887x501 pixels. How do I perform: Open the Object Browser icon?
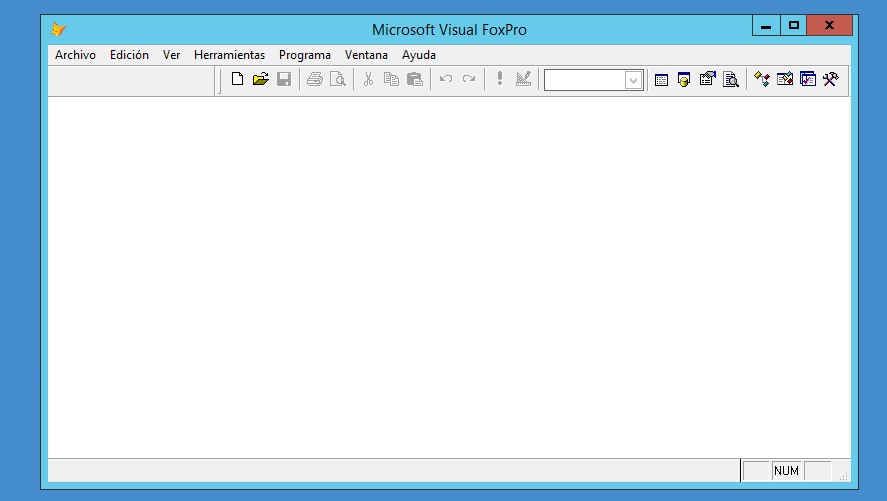pos(785,79)
